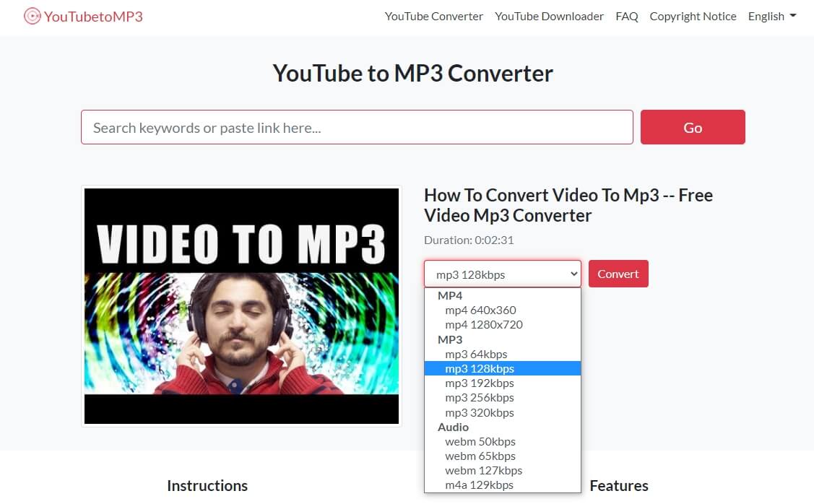Click the YouTubetoMP3 logo icon
814x504 pixels.
pyautogui.click(x=32, y=15)
